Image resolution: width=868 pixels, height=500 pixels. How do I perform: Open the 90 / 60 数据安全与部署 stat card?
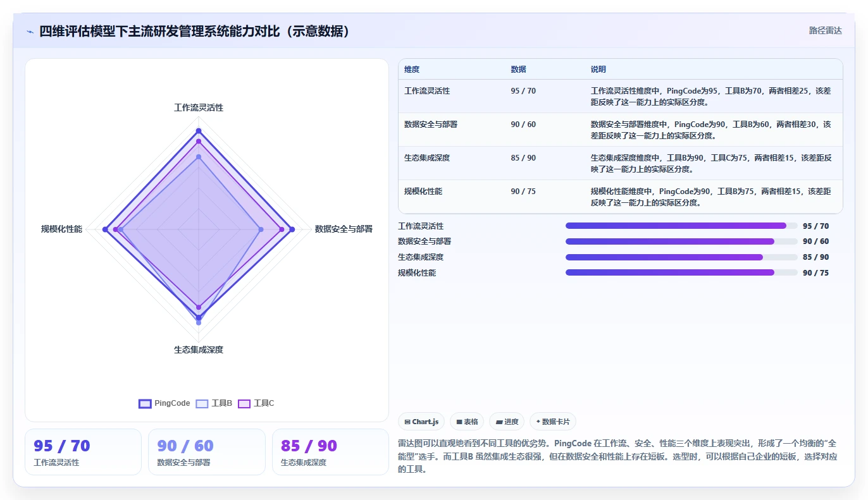[x=207, y=452]
